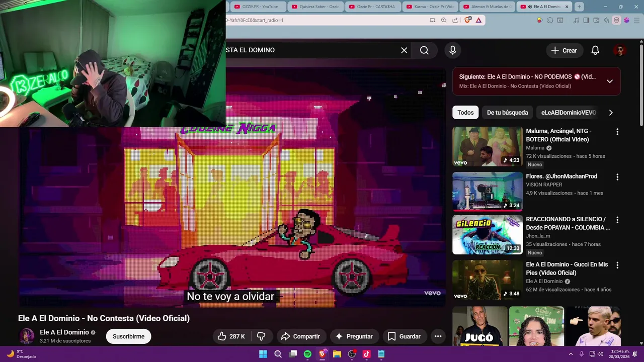This screenshot has width=644, height=362.
Task: Toggle the browser sidebar panel icon
Action: pyautogui.click(x=586, y=20)
